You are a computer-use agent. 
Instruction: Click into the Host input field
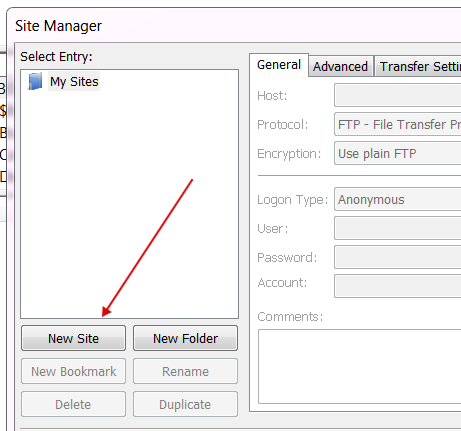click(398, 95)
